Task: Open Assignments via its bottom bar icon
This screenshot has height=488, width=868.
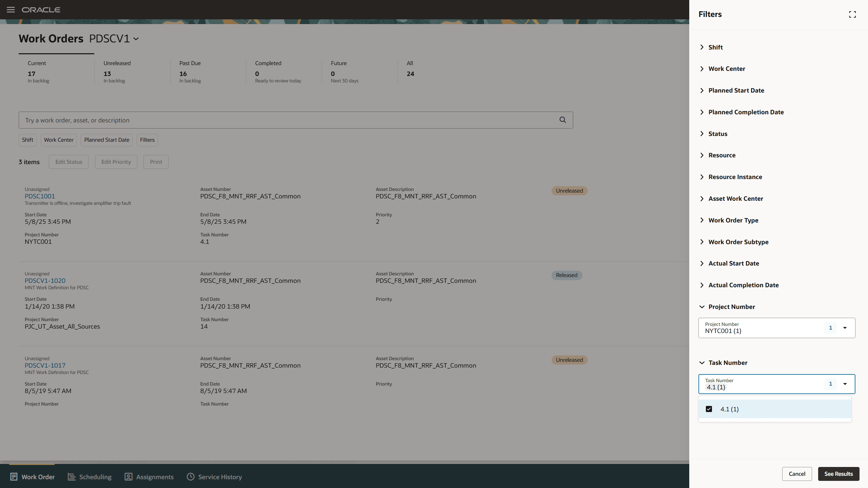Action: 128,476
